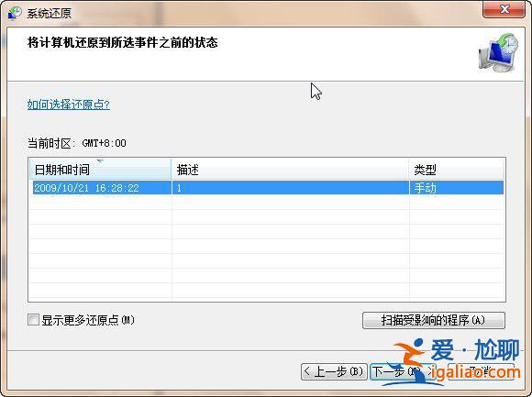Enable 显示更多还原点 checkbox
This screenshot has height=397, width=532.
click(x=33, y=319)
